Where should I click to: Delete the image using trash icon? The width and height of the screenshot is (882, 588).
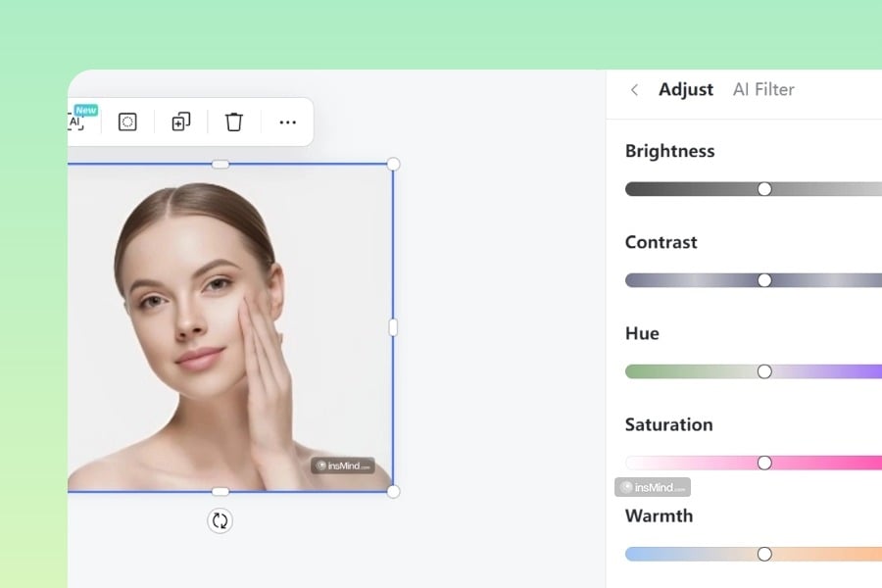click(234, 122)
